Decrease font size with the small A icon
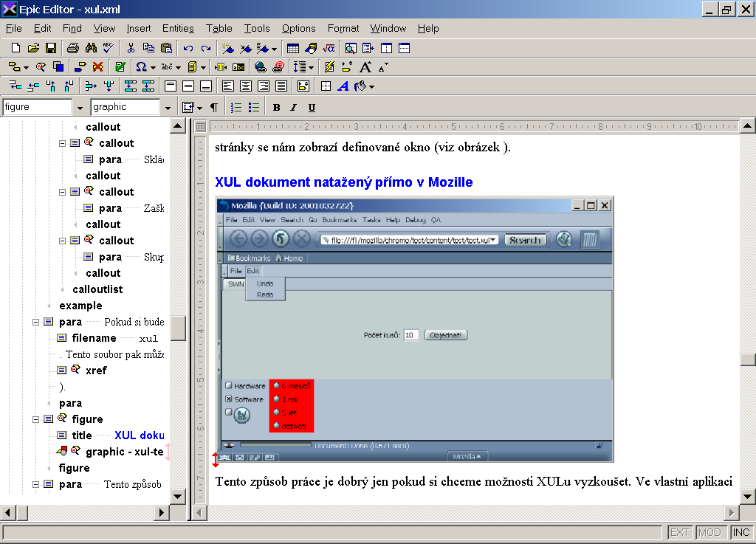The height and width of the screenshot is (544, 756). 383,67
